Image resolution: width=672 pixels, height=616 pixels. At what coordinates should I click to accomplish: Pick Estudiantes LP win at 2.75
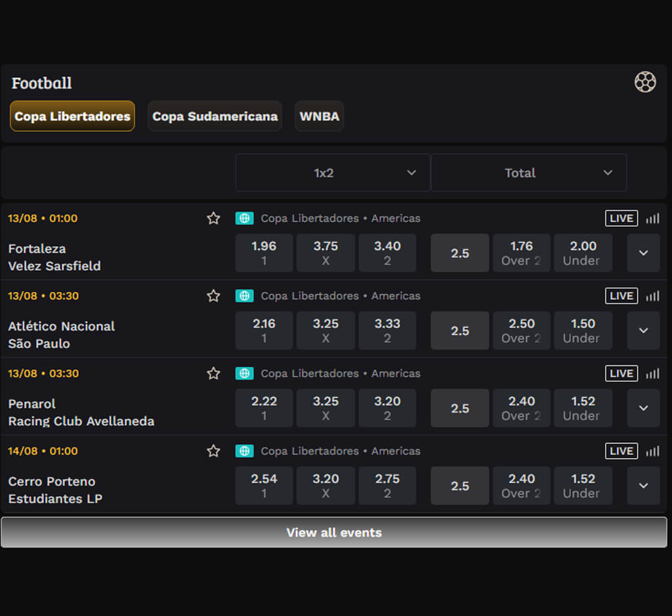pos(387,485)
